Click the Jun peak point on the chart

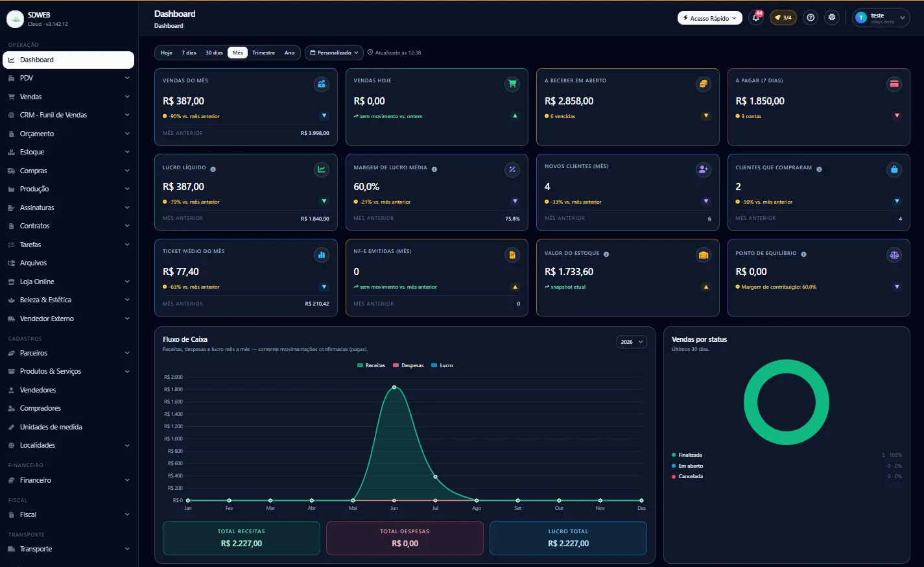coord(394,387)
